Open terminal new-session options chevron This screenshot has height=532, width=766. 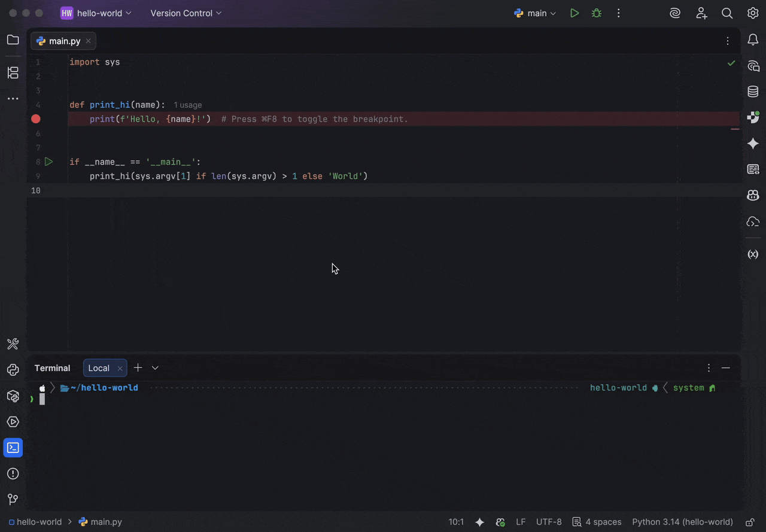(155, 368)
